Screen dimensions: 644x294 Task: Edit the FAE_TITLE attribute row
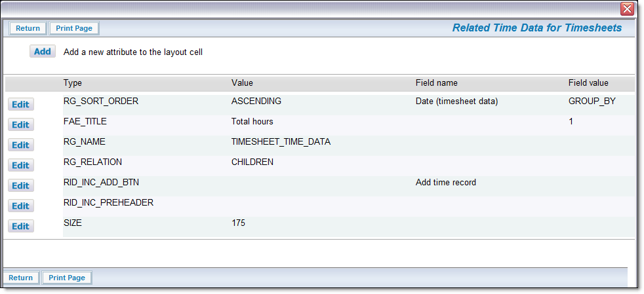[20, 124]
